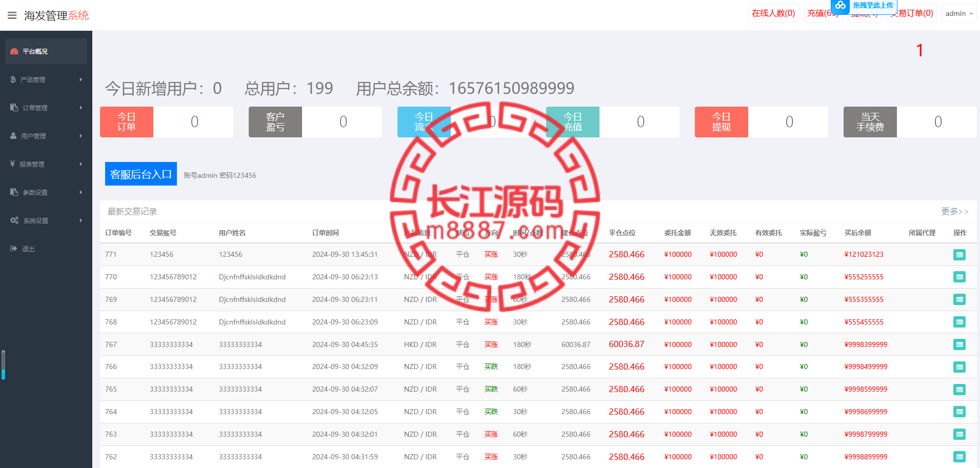Click the 订单管理 copy icon
The image size is (980, 468).
pyautogui.click(x=14, y=108)
